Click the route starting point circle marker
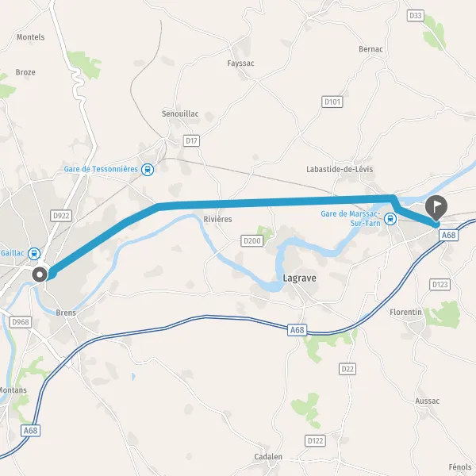Viewport: 476px width, 476px height. pyautogui.click(x=40, y=274)
